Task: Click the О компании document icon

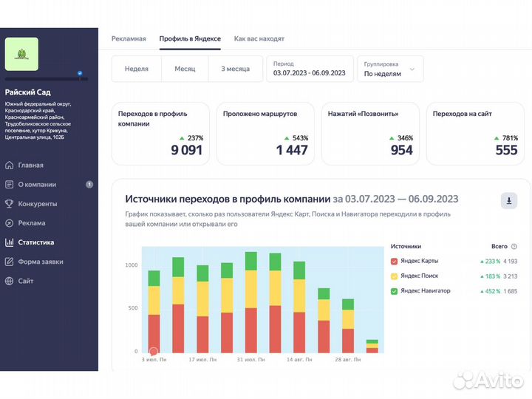Action: (9, 185)
